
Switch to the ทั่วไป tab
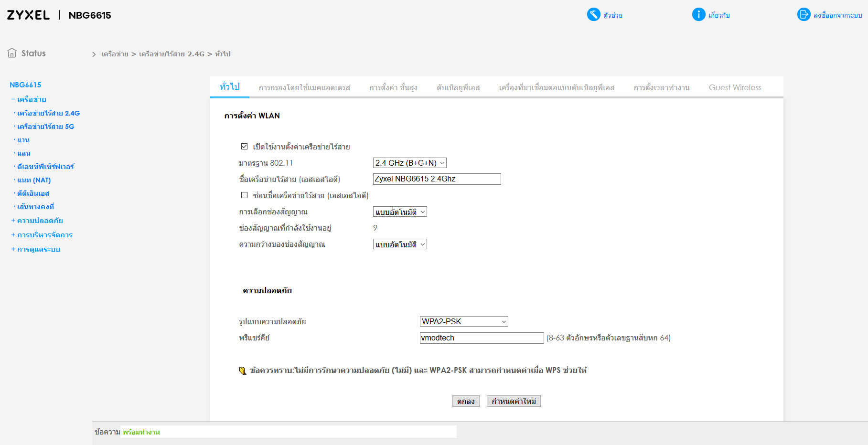(x=229, y=87)
